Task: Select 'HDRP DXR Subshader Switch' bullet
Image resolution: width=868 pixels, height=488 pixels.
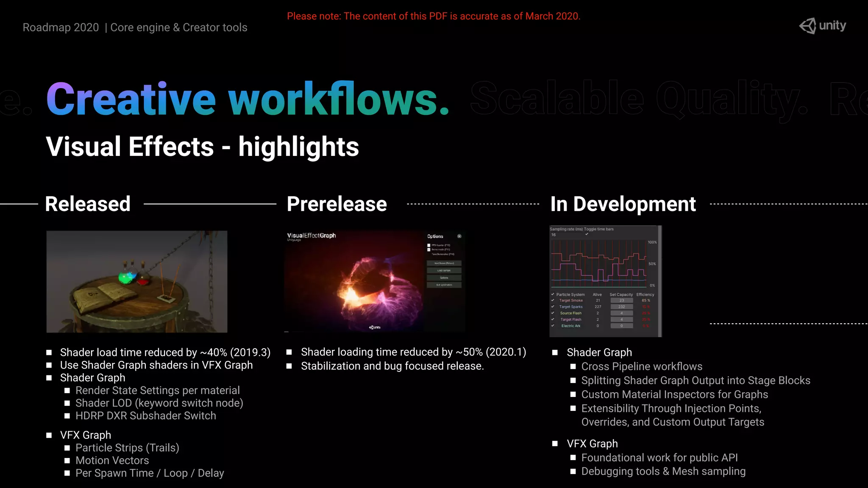Action: point(146,416)
